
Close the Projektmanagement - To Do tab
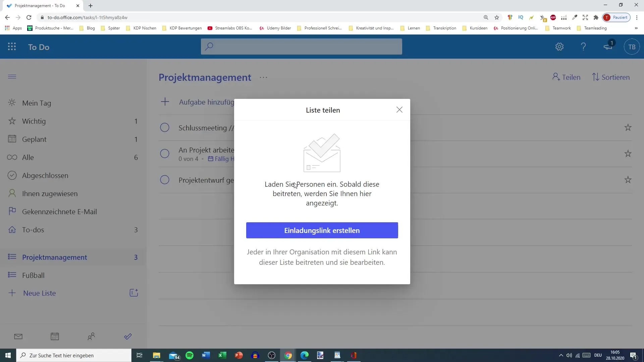(78, 6)
